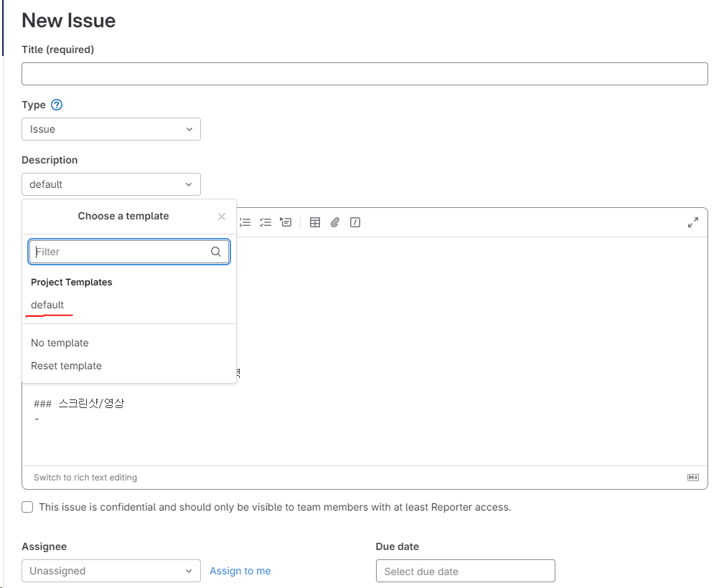Open the Unassigned assignee dropdown
Viewport: 719px width, 588px height.
(x=111, y=571)
